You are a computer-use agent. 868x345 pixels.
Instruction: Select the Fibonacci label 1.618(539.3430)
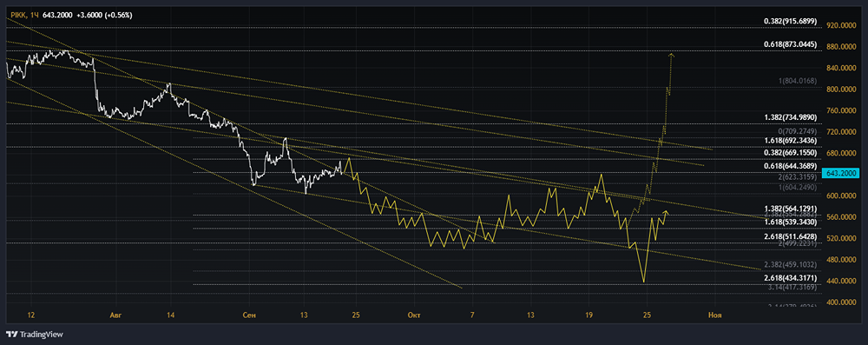(791, 222)
